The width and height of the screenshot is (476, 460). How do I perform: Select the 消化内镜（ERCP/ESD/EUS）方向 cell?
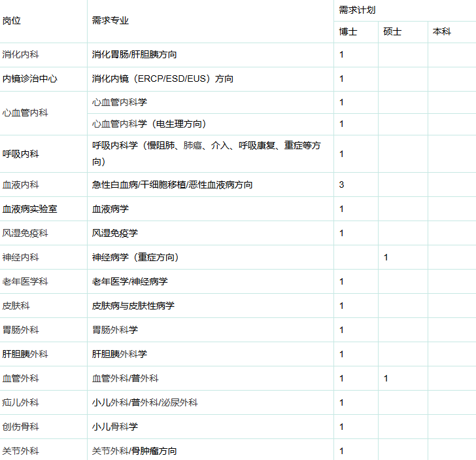(162, 79)
